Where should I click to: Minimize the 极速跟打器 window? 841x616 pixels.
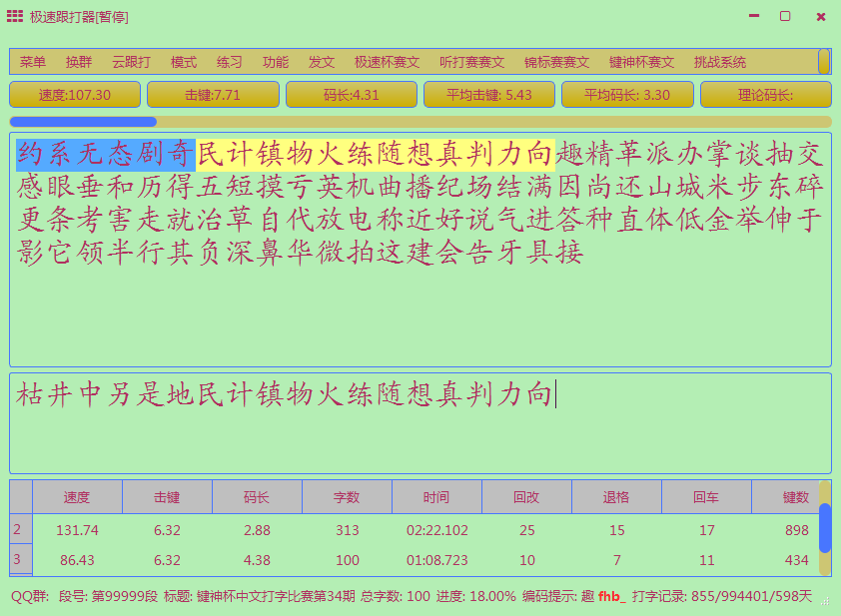[x=754, y=16]
